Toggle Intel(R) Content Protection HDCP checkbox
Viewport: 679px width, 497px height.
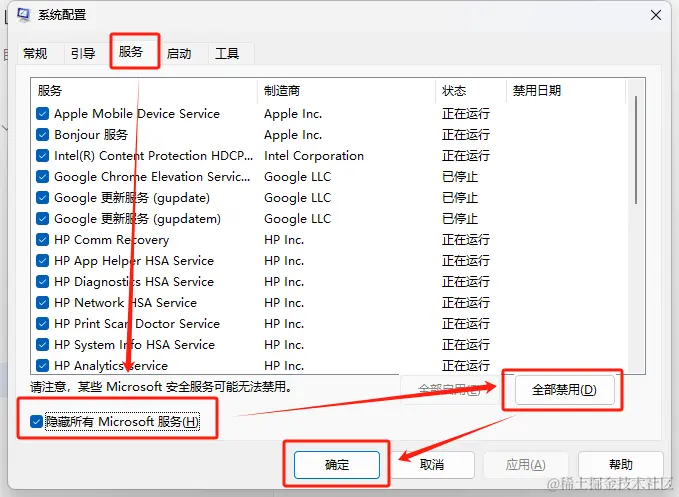tap(42, 155)
